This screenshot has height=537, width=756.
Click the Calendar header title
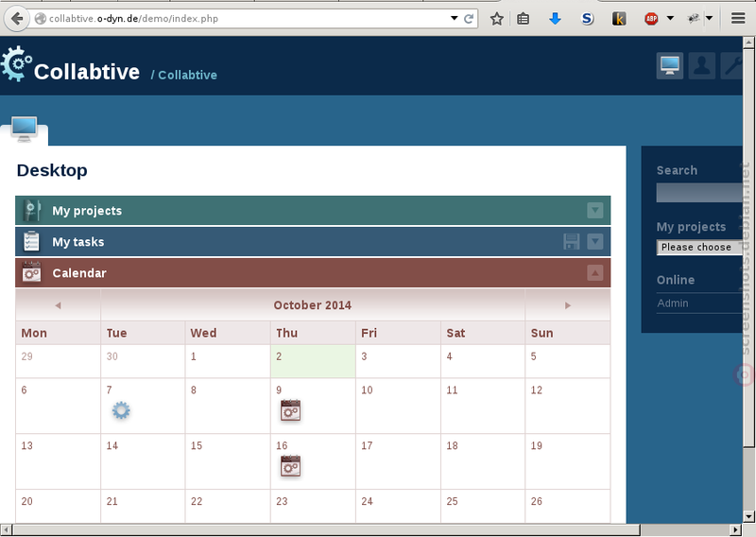[x=79, y=273]
